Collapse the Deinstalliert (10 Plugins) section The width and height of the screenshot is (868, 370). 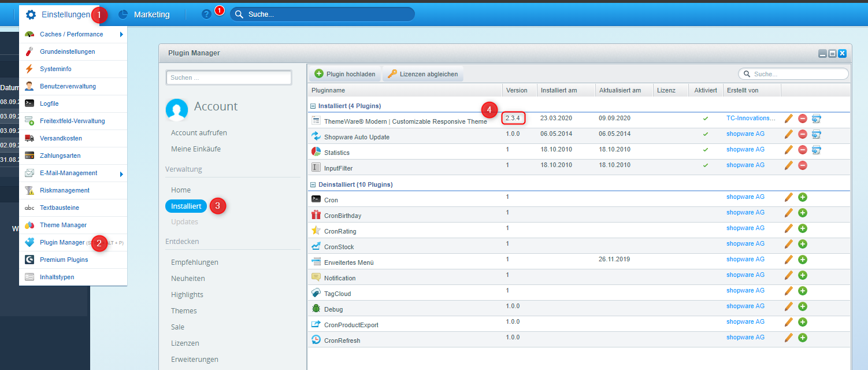pos(313,184)
